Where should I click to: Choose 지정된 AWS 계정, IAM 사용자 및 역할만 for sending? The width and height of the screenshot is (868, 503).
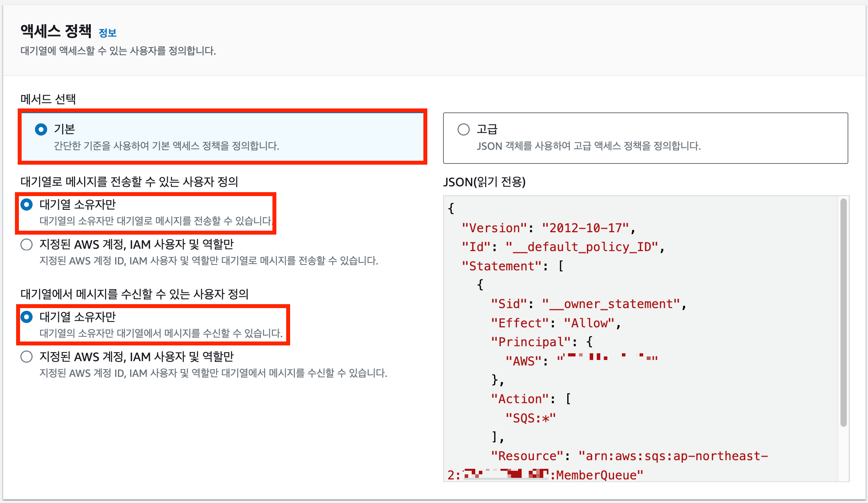pos(26,244)
